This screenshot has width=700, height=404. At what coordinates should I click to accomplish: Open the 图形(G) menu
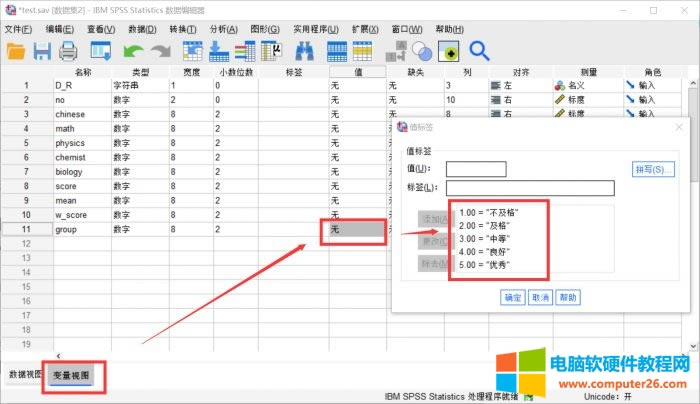[x=265, y=29]
